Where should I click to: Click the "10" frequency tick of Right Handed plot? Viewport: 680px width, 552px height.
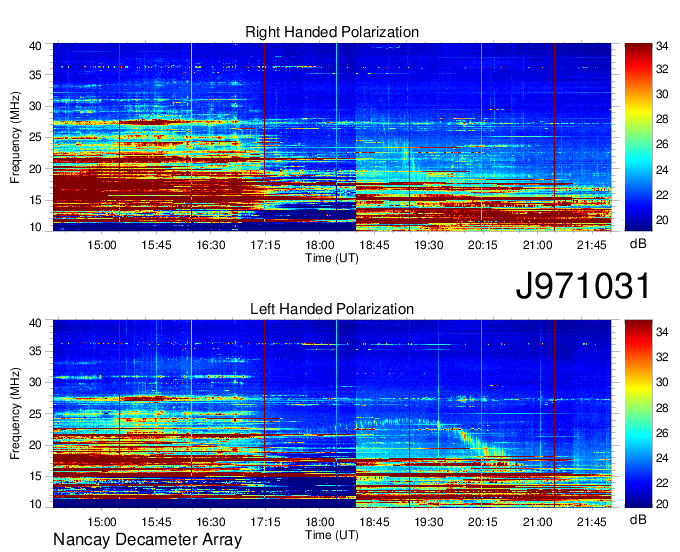tap(35, 227)
